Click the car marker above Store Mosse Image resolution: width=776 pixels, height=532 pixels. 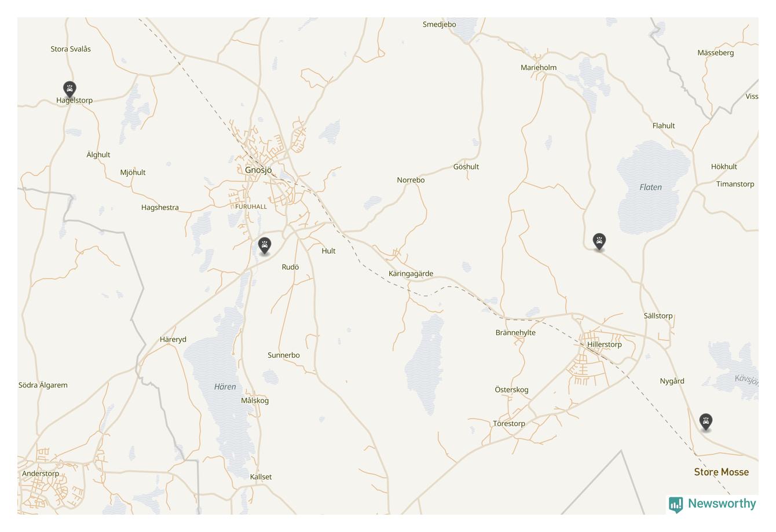(x=705, y=422)
